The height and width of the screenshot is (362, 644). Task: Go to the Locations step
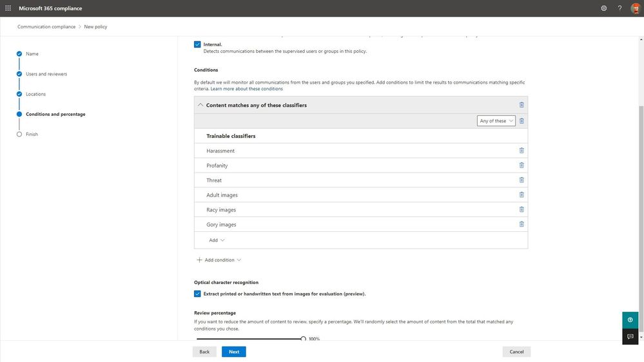coord(35,94)
